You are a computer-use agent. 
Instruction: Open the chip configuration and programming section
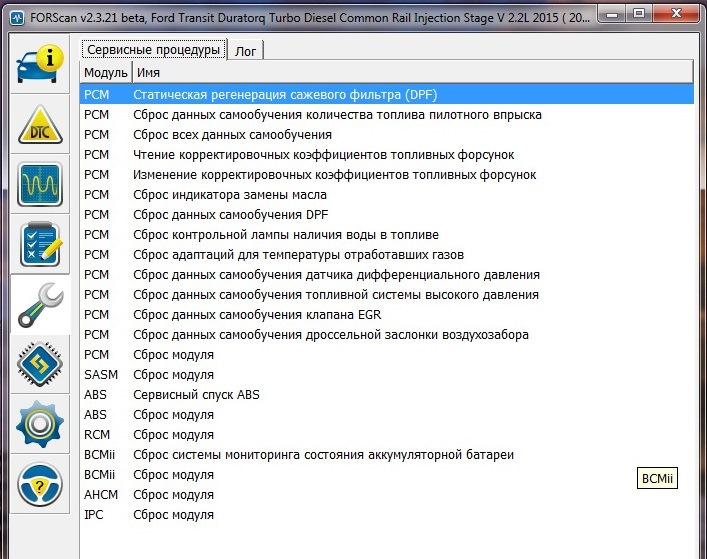[x=40, y=364]
